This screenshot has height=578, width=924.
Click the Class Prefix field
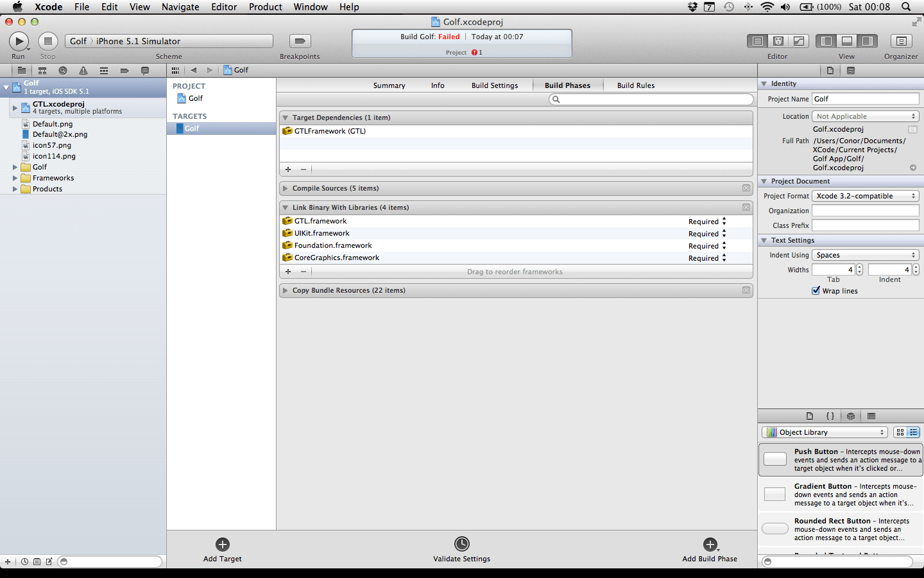point(866,225)
